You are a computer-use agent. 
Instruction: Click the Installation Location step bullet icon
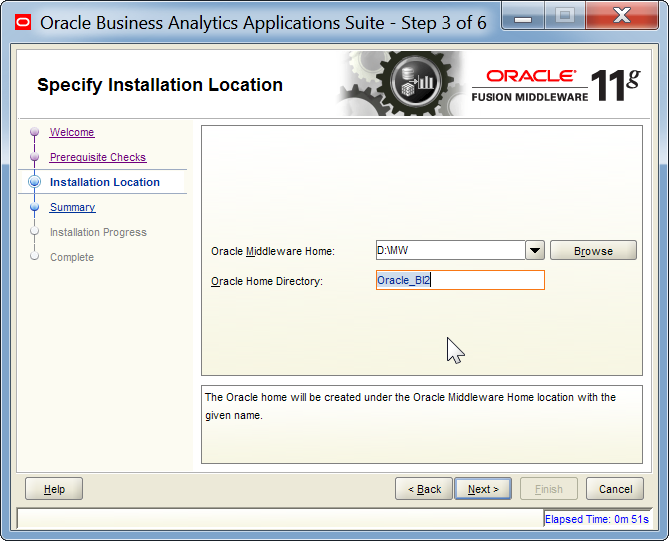(35, 182)
